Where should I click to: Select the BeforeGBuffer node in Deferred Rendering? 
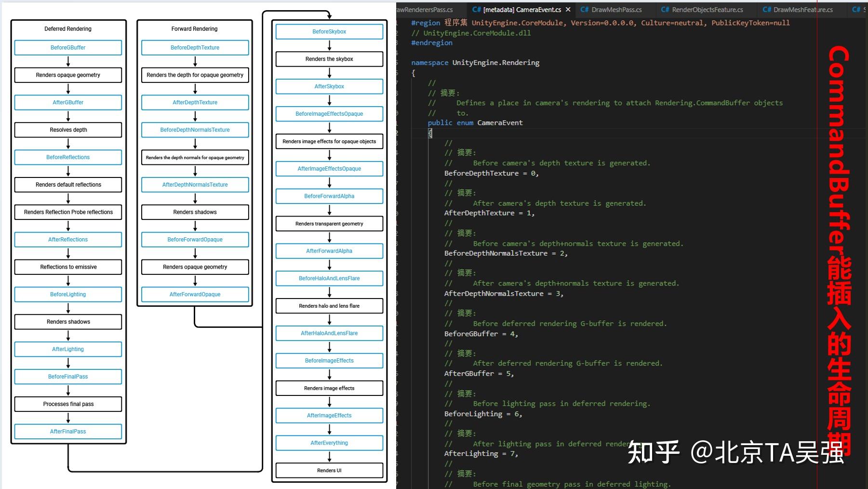tap(68, 47)
